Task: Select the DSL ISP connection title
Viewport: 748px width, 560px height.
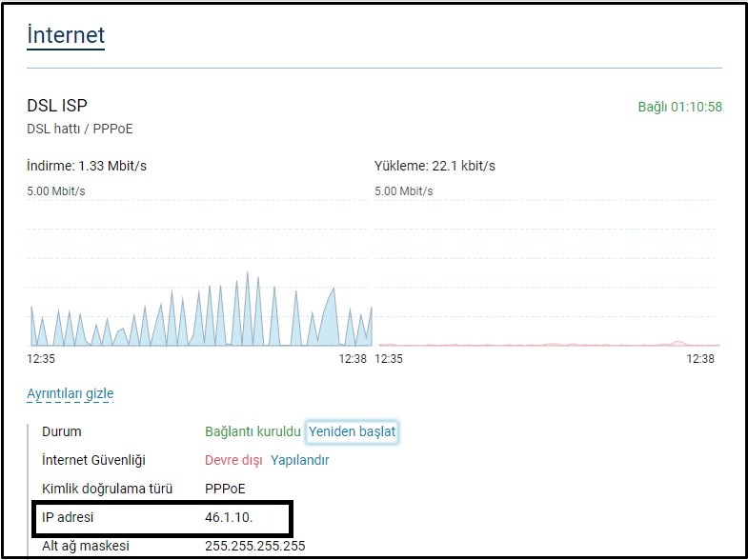Action: pos(57,106)
